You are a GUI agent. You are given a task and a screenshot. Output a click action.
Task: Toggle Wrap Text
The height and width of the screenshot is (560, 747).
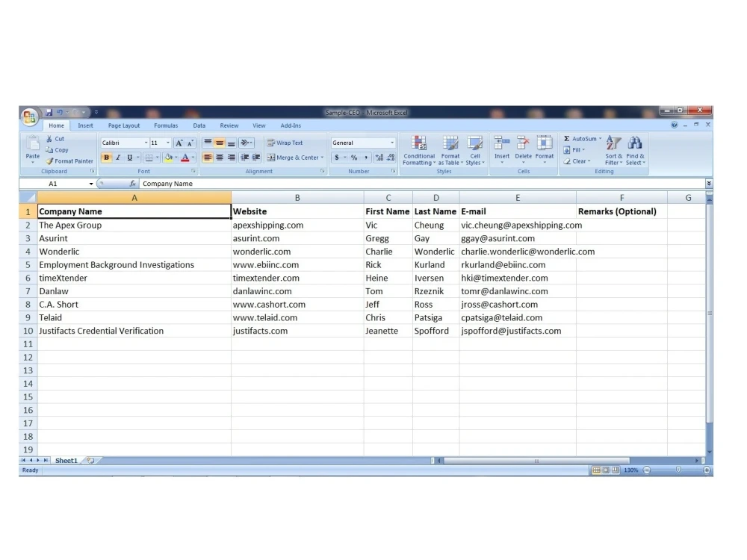[285, 143]
